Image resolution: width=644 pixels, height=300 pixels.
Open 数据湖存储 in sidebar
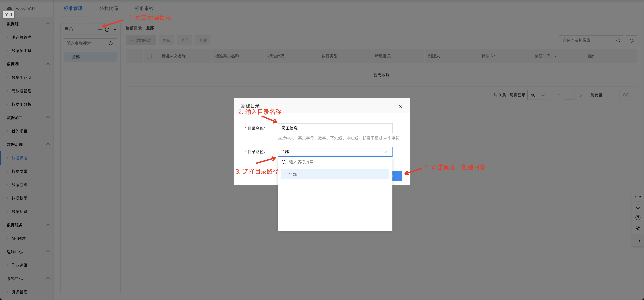(21, 78)
